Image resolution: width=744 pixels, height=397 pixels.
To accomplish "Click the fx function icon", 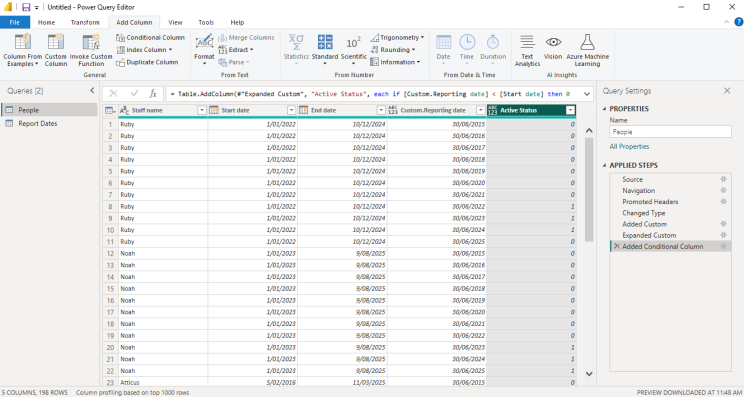I will [153, 94].
